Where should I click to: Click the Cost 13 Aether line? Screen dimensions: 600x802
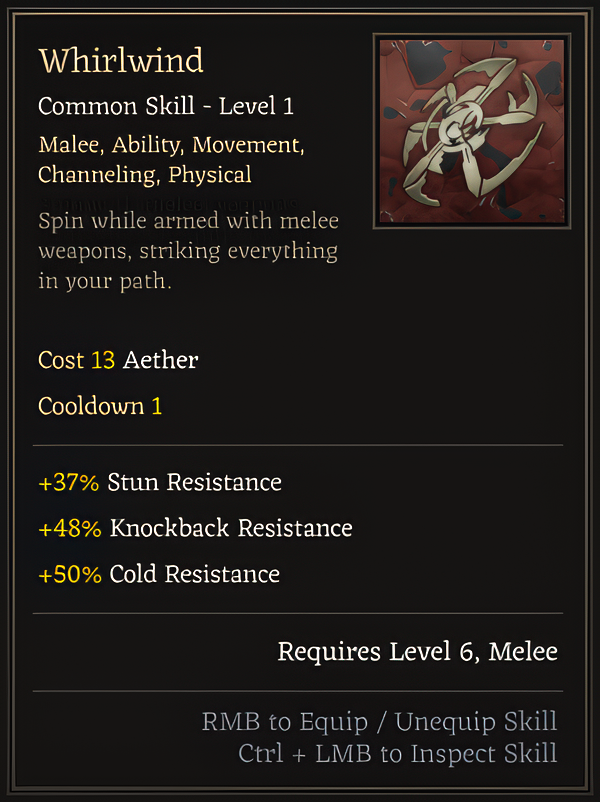coord(118,360)
